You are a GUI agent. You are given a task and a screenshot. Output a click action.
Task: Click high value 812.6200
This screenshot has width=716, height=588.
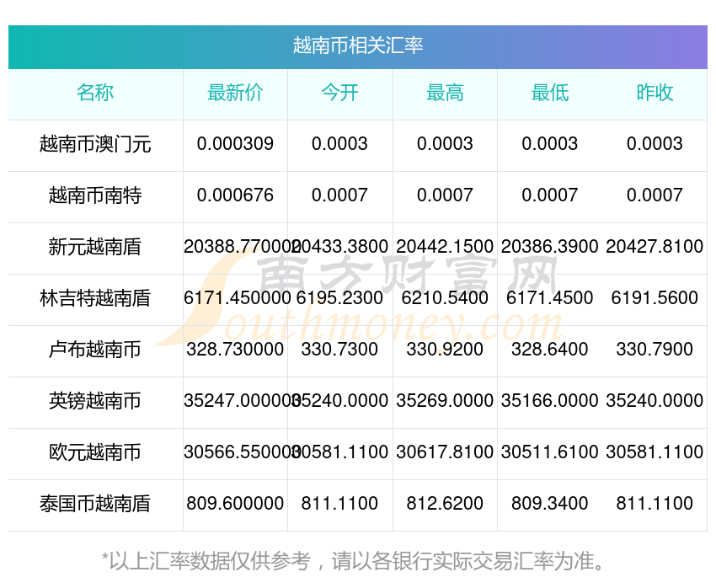click(445, 504)
